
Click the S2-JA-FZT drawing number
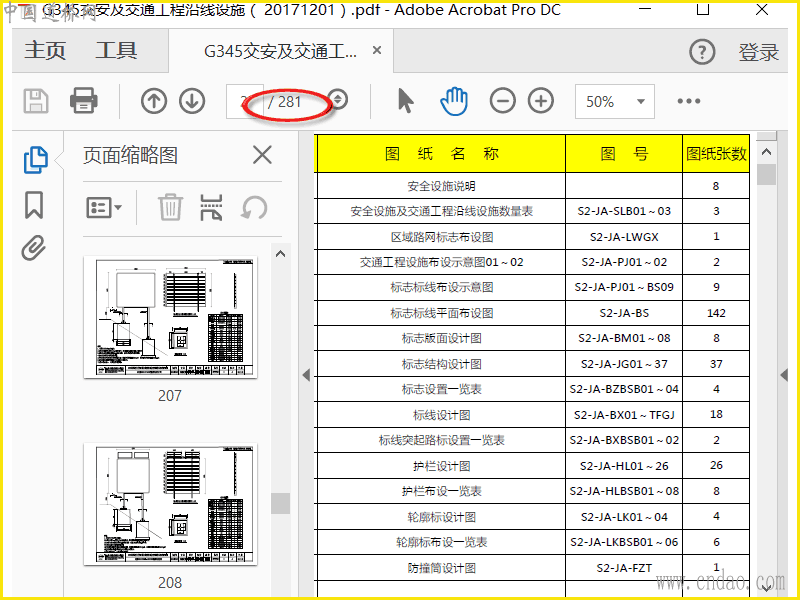[x=624, y=567]
